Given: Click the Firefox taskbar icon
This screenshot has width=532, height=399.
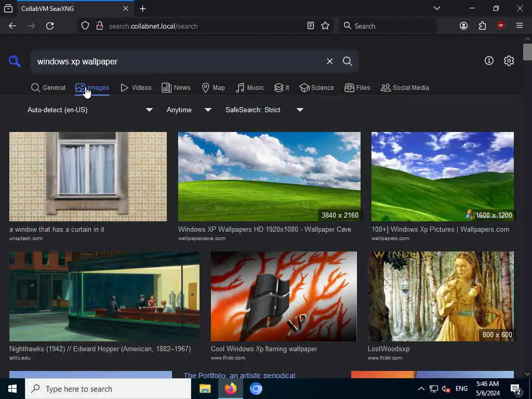Looking at the screenshot, I should pos(230,389).
